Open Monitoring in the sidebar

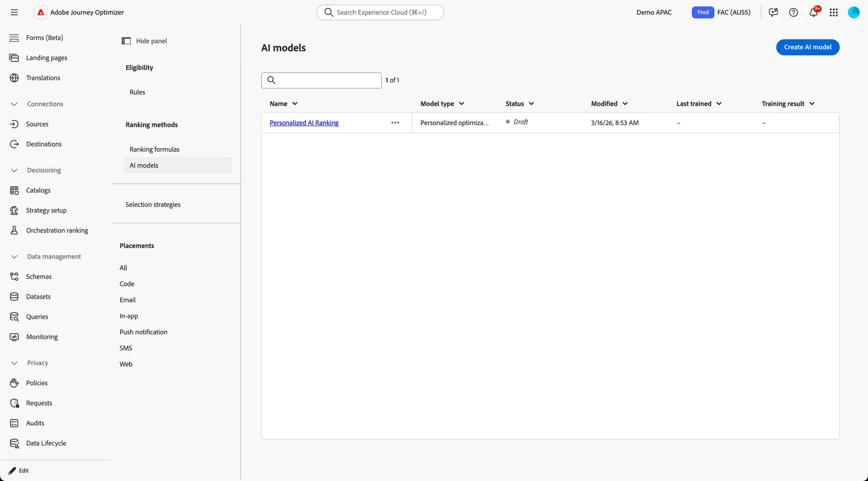pyautogui.click(x=42, y=337)
